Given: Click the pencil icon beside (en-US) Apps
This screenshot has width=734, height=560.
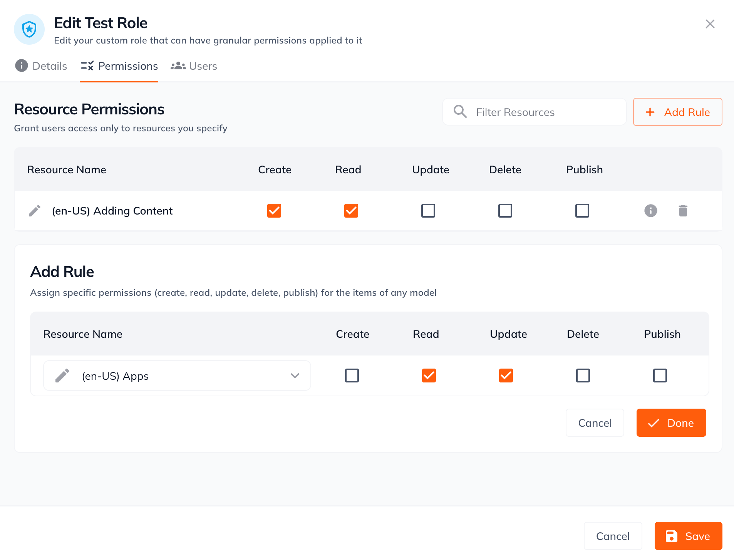Looking at the screenshot, I should [62, 376].
